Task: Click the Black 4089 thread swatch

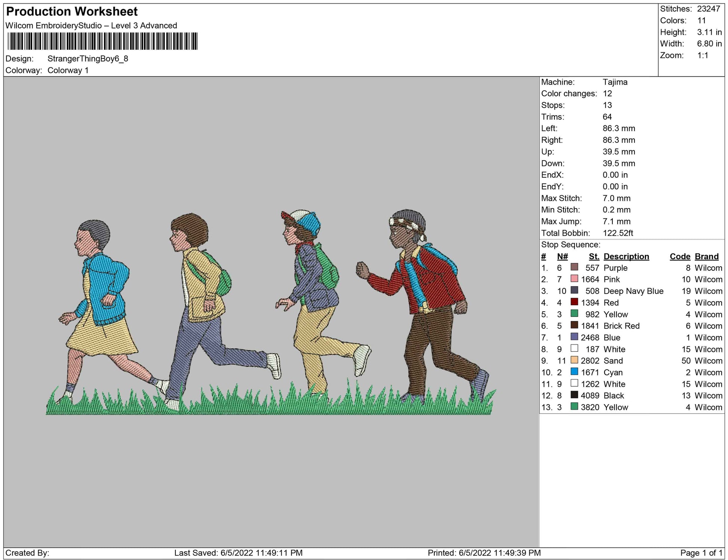Action: point(574,395)
